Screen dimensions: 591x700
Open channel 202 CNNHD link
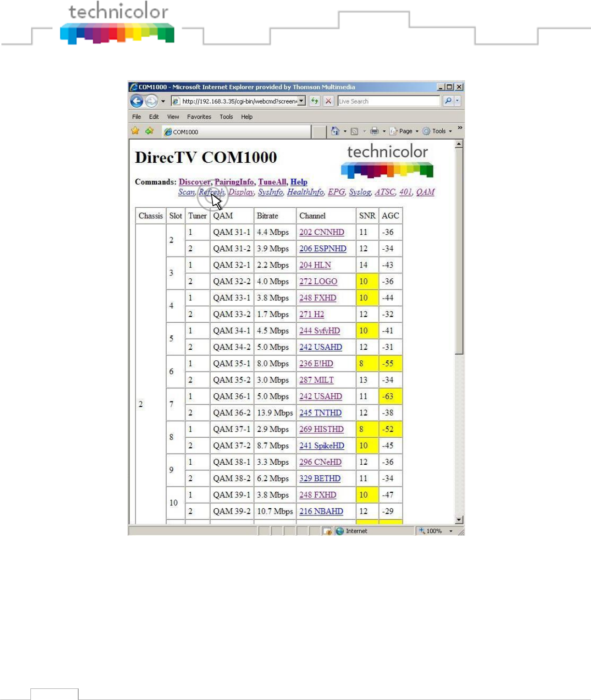point(322,232)
